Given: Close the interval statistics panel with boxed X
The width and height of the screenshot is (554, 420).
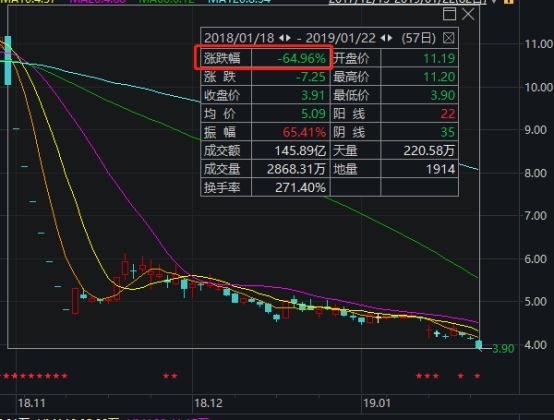Looking at the screenshot, I should (448, 38).
